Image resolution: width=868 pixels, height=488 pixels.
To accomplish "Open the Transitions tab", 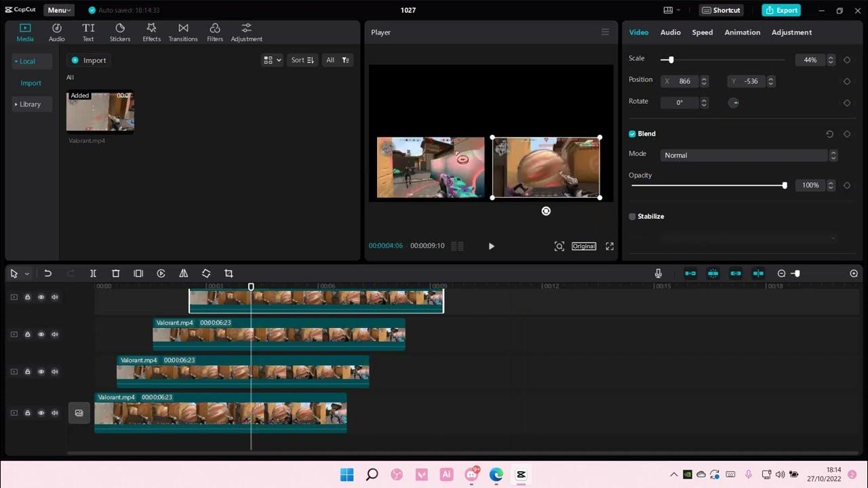I will point(183,32).
